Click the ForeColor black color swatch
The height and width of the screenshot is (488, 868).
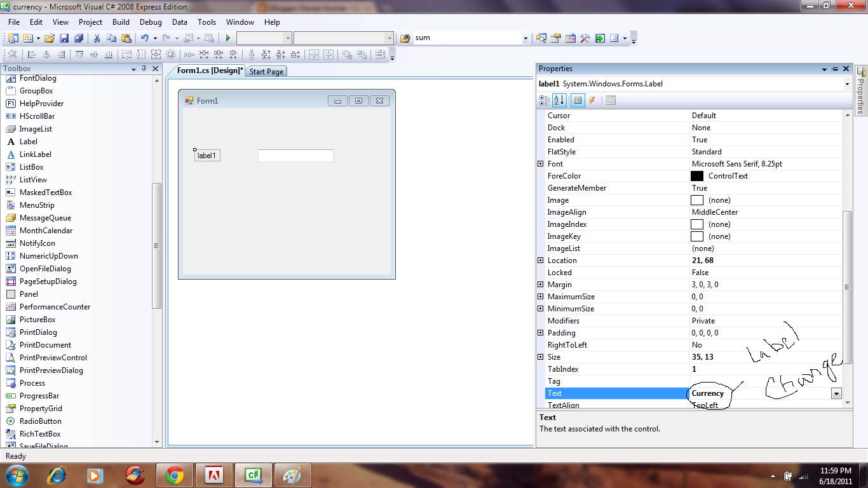pyautogui.click(x=697, y=176)
